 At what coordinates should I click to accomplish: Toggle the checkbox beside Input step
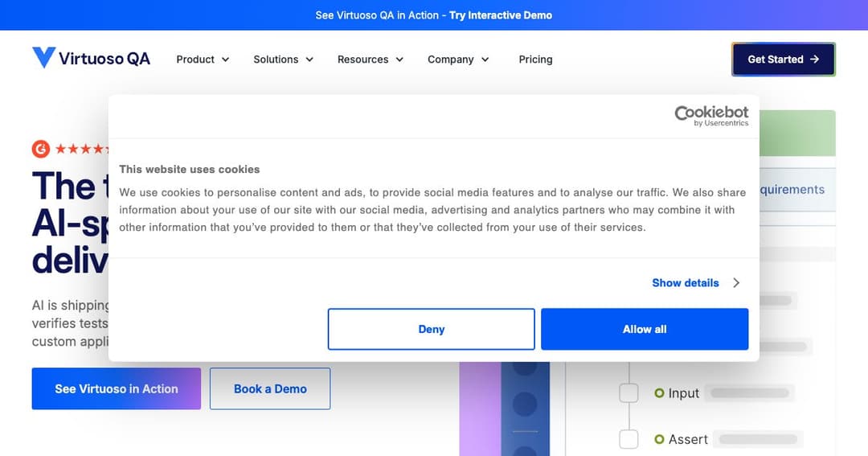point(628,392)
